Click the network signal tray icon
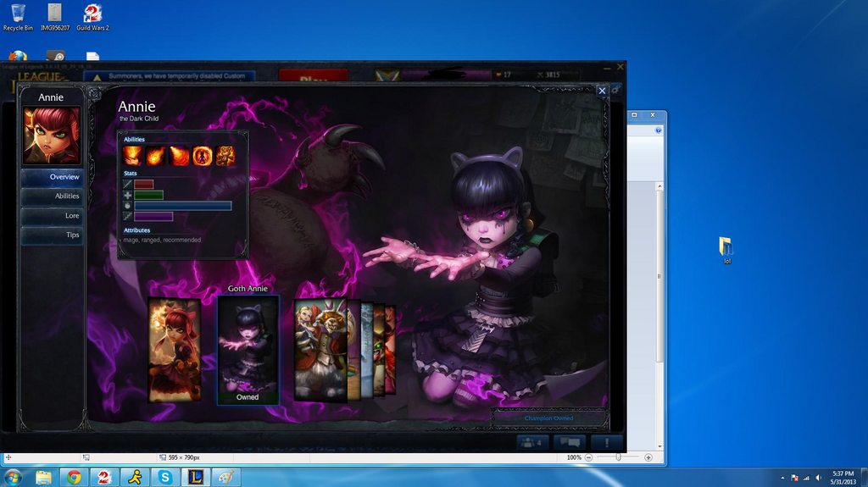This screenshot has width=868, height=487. 806,478
